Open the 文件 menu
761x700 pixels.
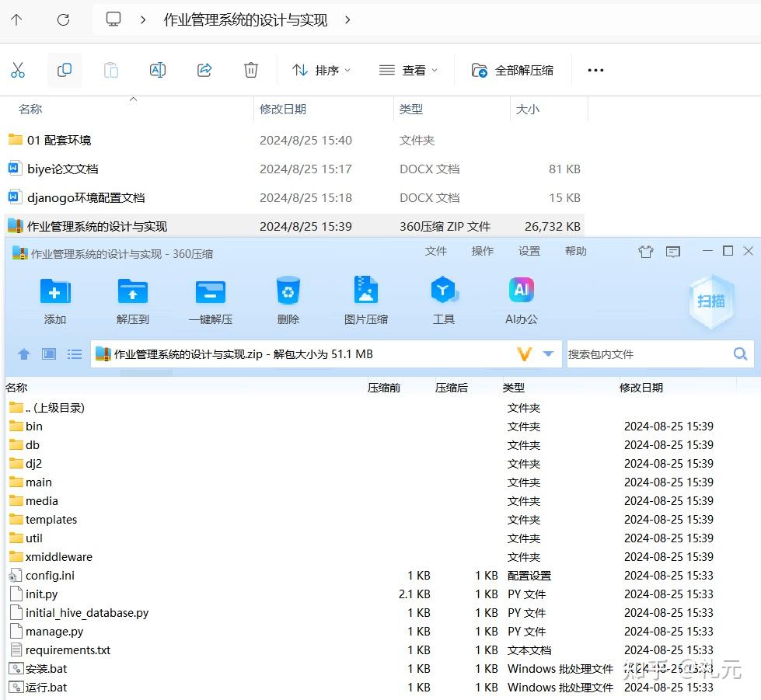point(437,251)
